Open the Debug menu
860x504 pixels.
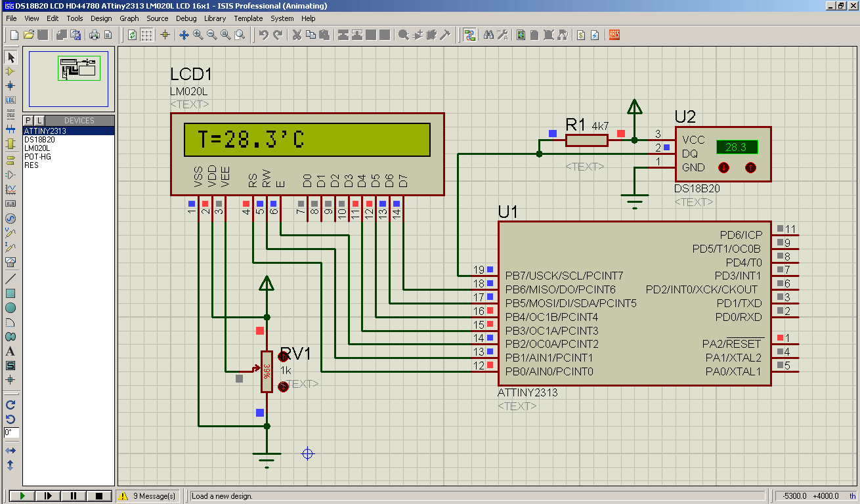186,18
